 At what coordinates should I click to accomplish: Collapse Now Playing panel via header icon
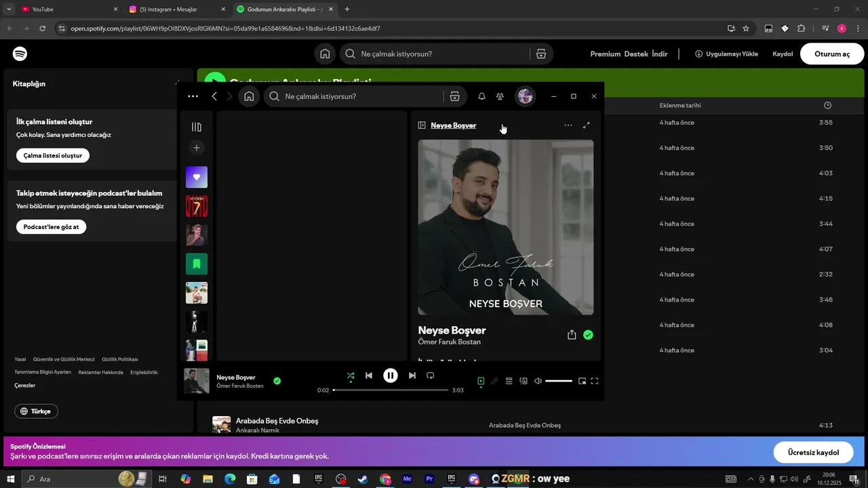click(422, 125)
